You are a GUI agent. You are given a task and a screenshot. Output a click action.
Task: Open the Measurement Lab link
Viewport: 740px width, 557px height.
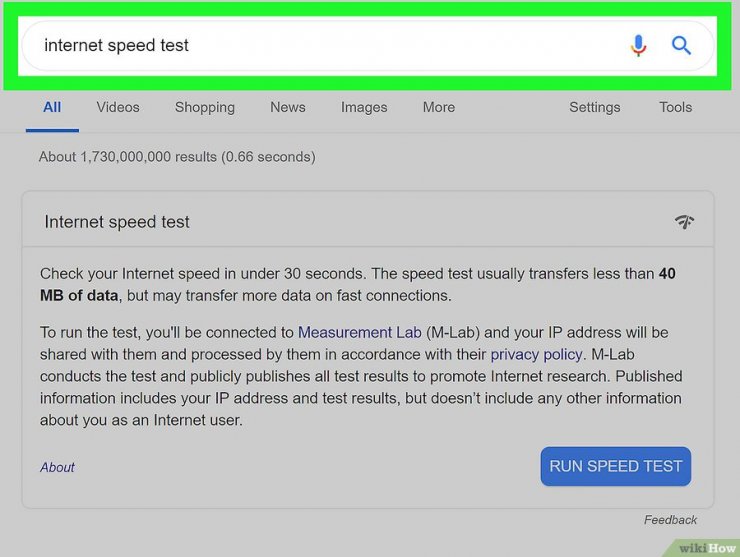pyautogui.click(x=360, y=332)
